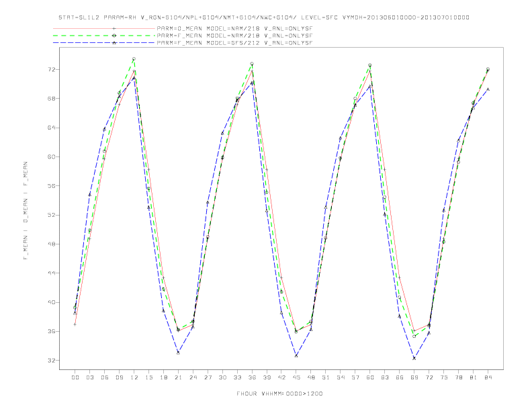Click the plus marker on the red legend line
Screen dimensions: 532x411
click(114, 28)
